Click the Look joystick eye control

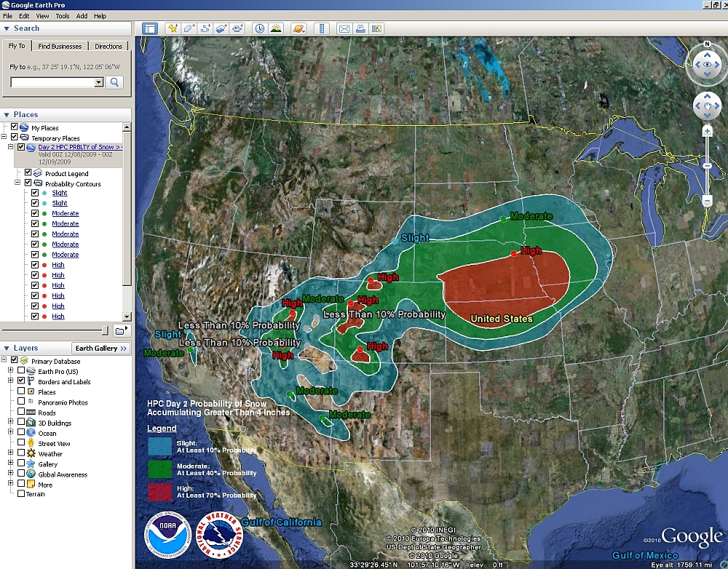pyautogui.click(x=707, y=65)
